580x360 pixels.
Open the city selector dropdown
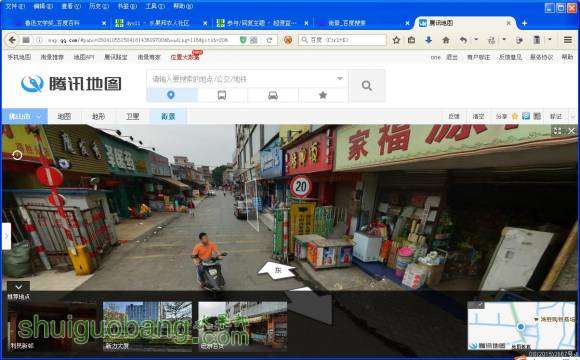[x=24, y=116]
